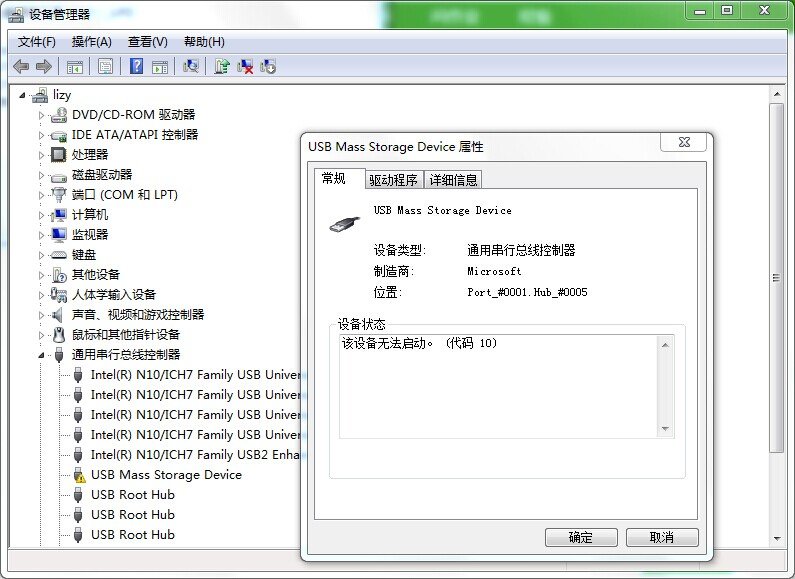The height and width of the screenshot is (579, 795).
Task: Switch to the 驱动程序 tab
Action: (x=392, y=180)
